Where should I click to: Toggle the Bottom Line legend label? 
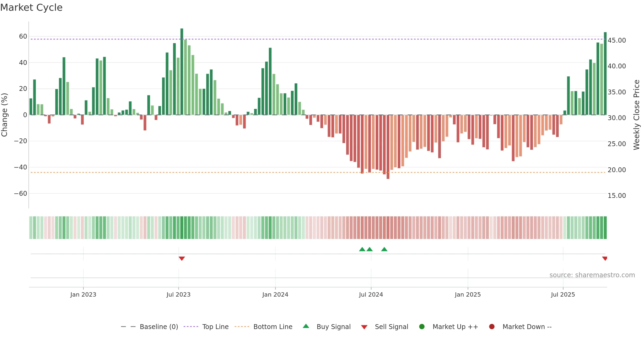click(x=273, y=327)
